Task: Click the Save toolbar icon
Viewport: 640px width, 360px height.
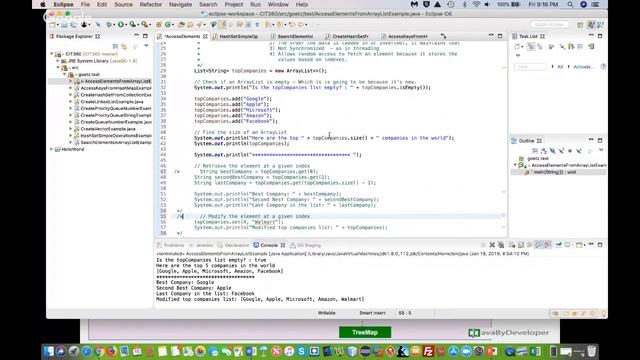Action: pos(64,24)
